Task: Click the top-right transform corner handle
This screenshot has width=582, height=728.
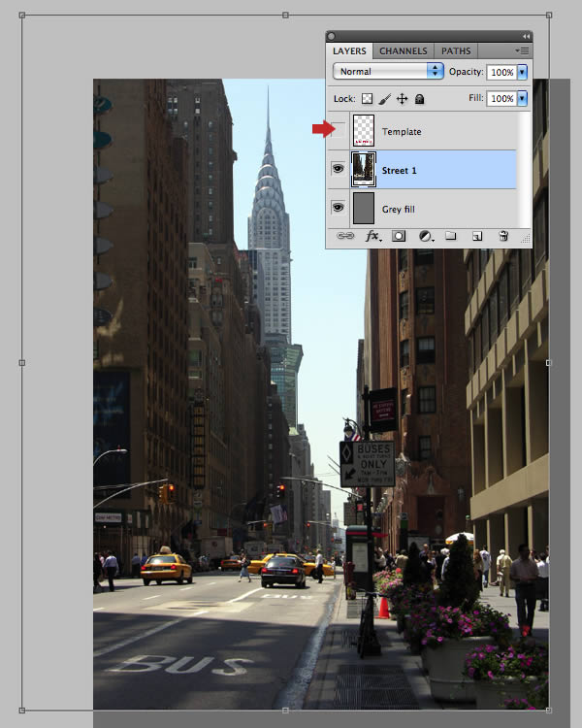Action: (x=549, y=16)
